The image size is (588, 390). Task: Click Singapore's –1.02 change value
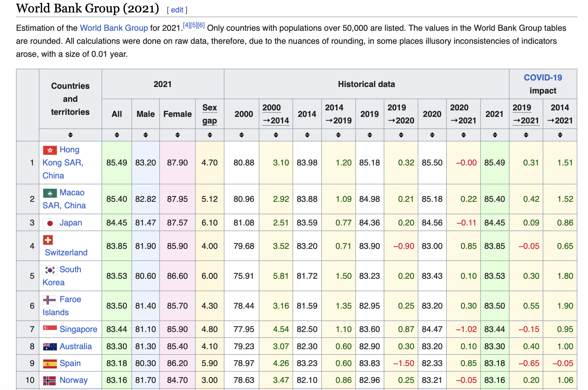click(x=466, y=329)
